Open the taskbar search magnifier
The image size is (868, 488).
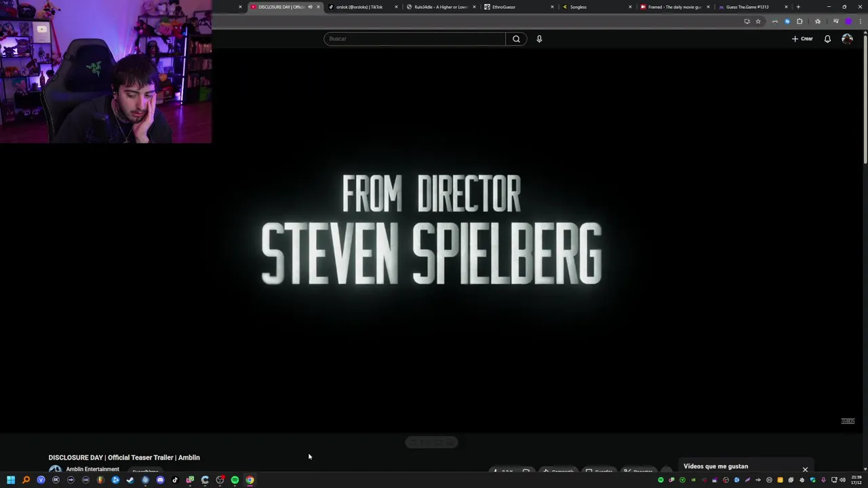click(26, 480)
